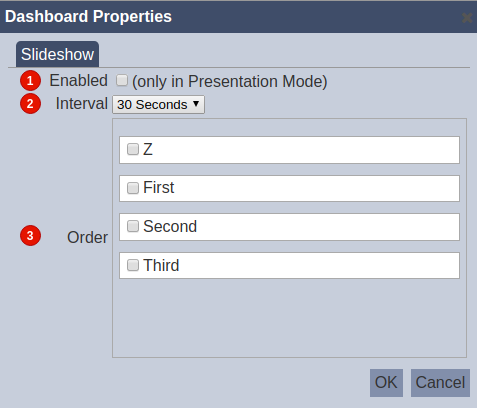Click the Dashboard Properties title bar
The height and width of the screenshot is (409, 478).
click(x=238, y=17)
